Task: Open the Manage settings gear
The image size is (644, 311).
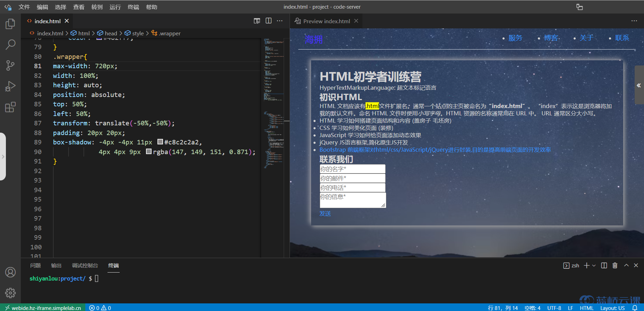Action: [x=10, y=293]
